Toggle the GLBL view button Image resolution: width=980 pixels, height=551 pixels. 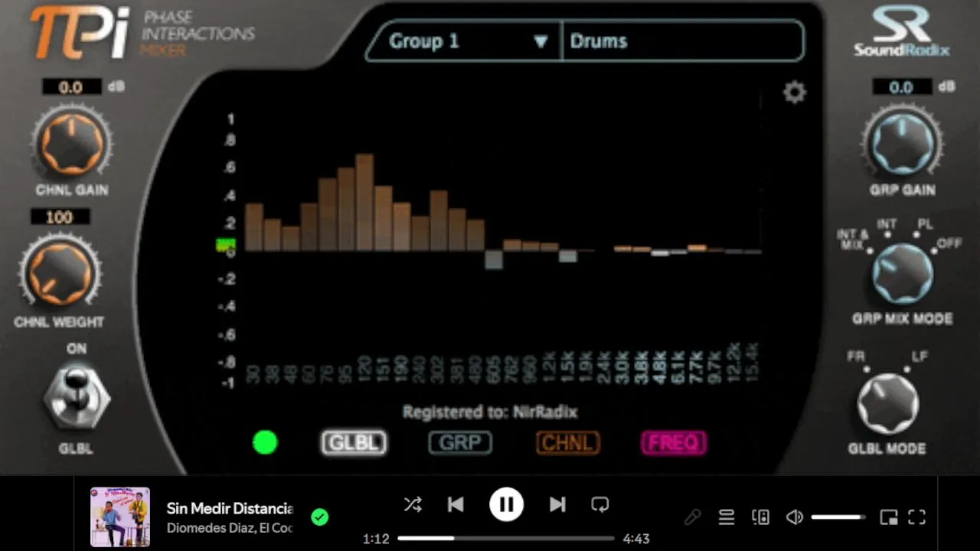(x=354, y=442)
